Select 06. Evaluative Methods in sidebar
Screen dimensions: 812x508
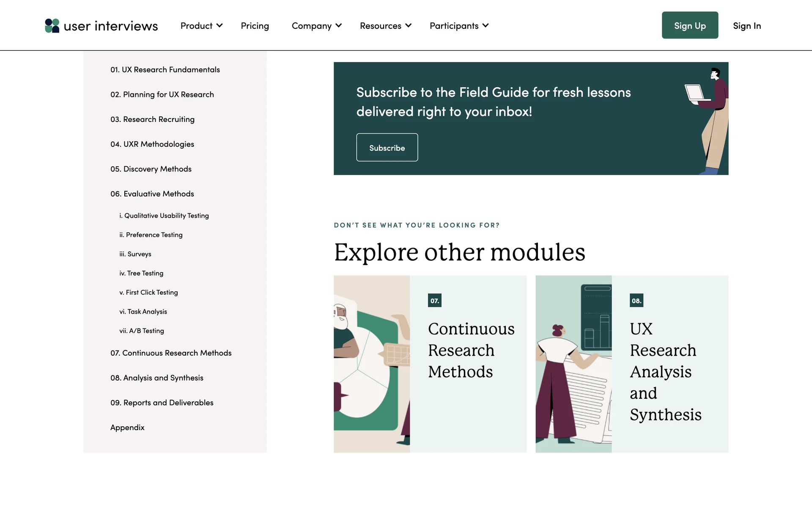coord(152,194)
